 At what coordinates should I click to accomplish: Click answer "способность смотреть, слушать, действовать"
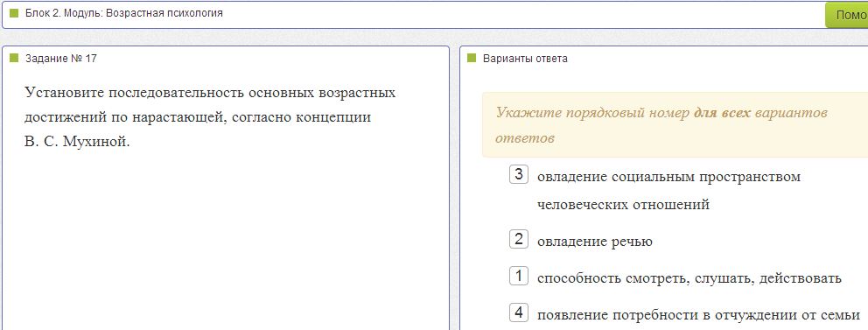(x=689, y=278)
